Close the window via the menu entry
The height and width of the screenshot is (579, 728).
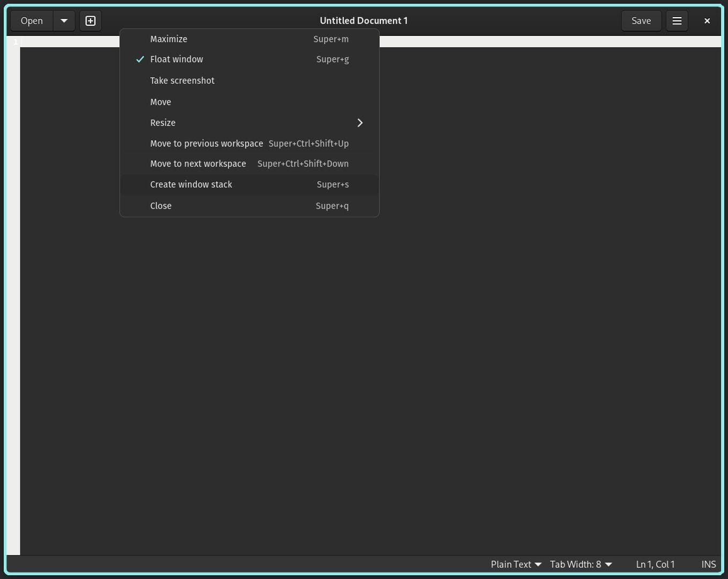[161, 205]
